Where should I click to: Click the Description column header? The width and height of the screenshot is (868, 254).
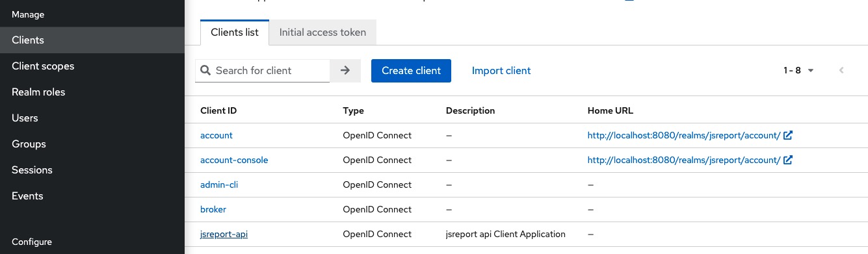(470, 111)
